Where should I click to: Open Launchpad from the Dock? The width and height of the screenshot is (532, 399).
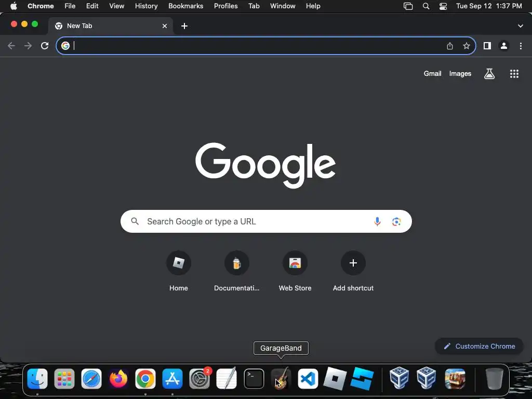click(64, 379)
